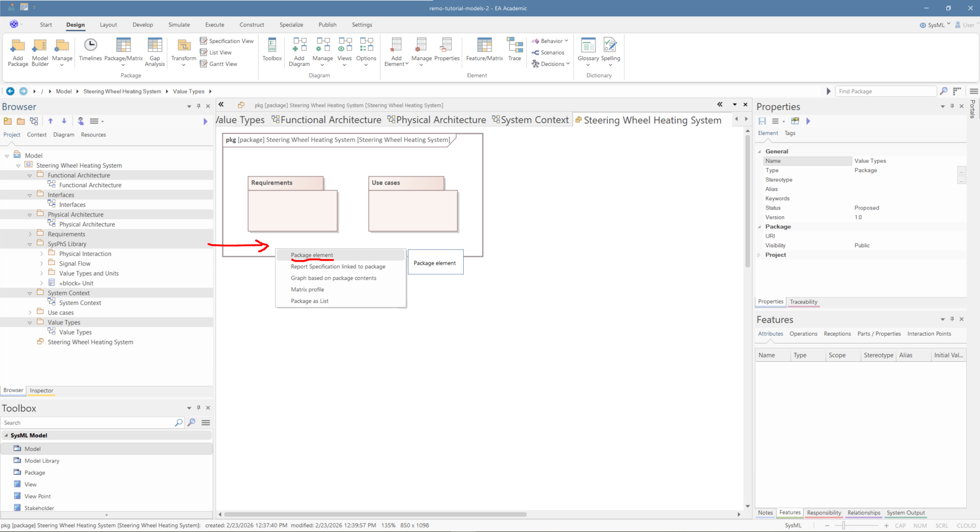Screen dimensions: 980x532
Task: Expand the Project section in Properties
Action: pos(759,255)
